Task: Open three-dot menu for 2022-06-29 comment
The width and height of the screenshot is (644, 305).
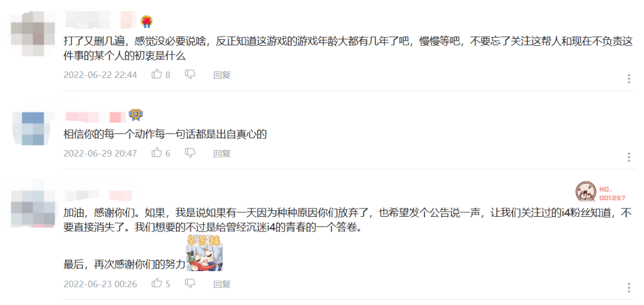Action: (629, 157)
